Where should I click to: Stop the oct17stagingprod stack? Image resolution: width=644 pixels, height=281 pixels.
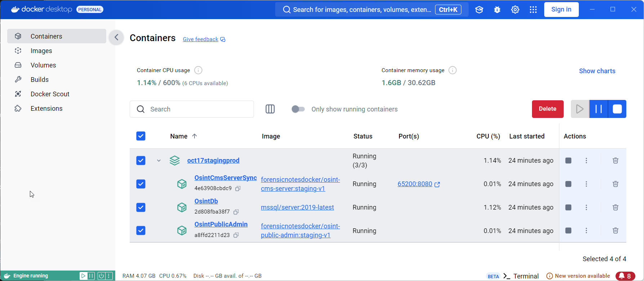(x=568, y=161)
